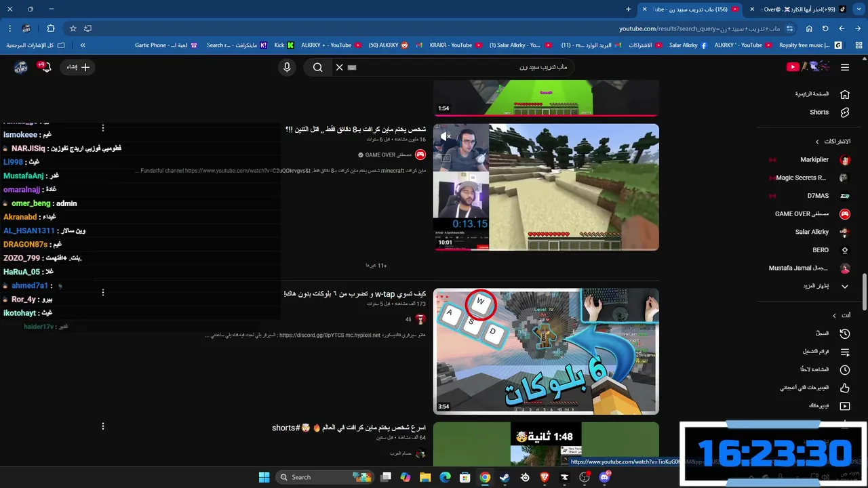868x488 pixels.
Task: Click the إنشاء create button
Action: (x=78, y=67)
